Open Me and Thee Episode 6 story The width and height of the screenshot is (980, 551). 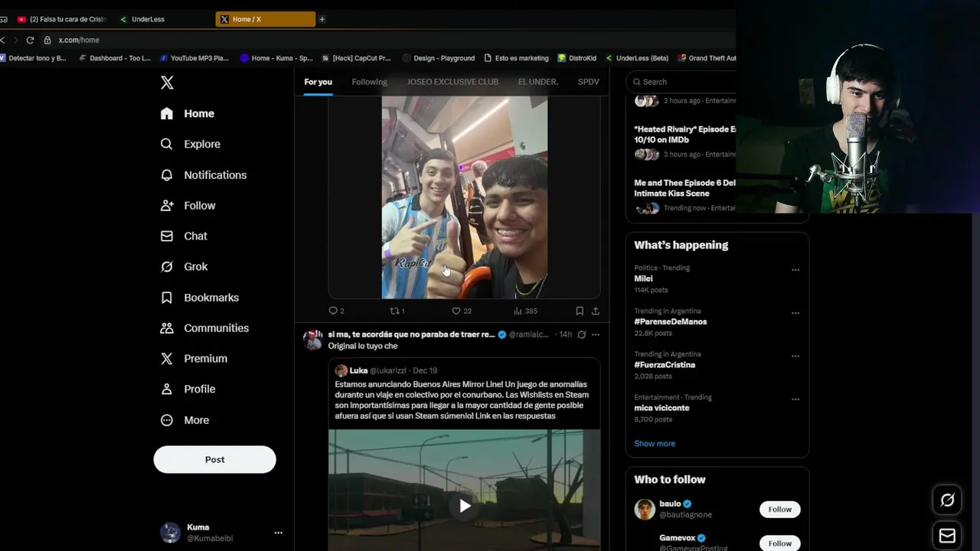[684, 188]
